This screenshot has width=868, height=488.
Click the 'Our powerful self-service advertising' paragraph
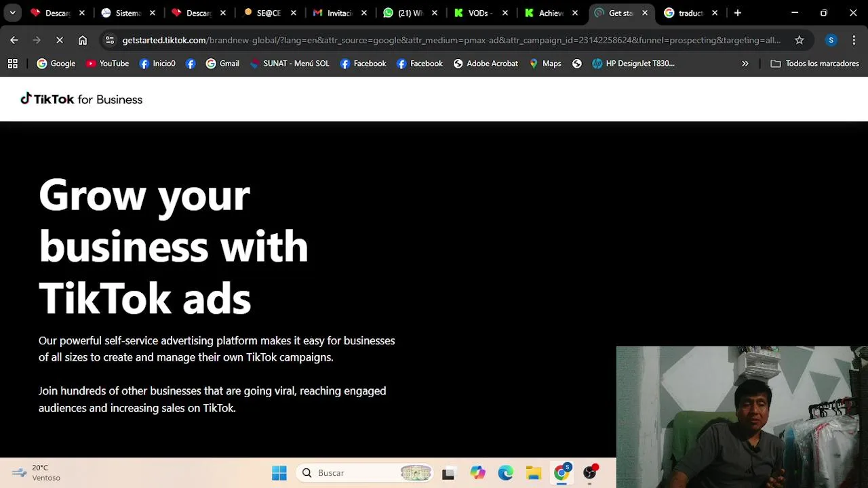(x=217, y=348)
